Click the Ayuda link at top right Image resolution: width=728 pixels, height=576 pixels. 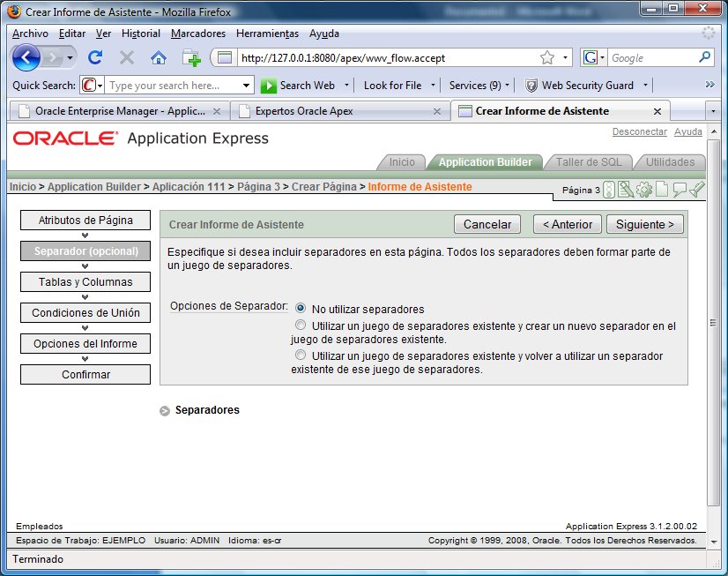point(688,132)
